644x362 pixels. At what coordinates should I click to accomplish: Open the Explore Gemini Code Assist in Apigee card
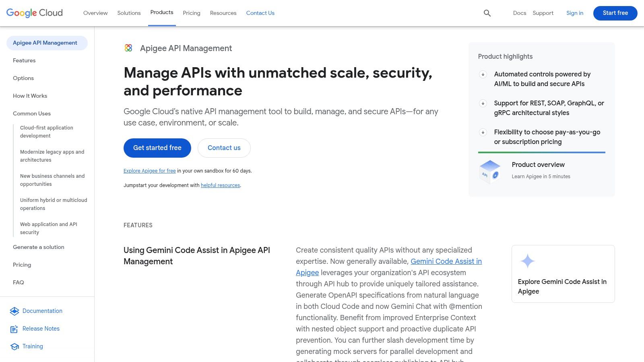(563, 274)
